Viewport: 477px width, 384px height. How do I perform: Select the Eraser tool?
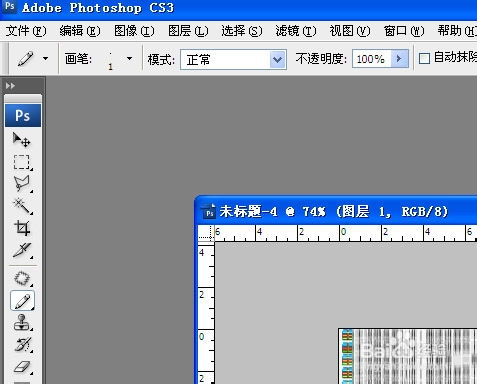(x=22, y=367)
